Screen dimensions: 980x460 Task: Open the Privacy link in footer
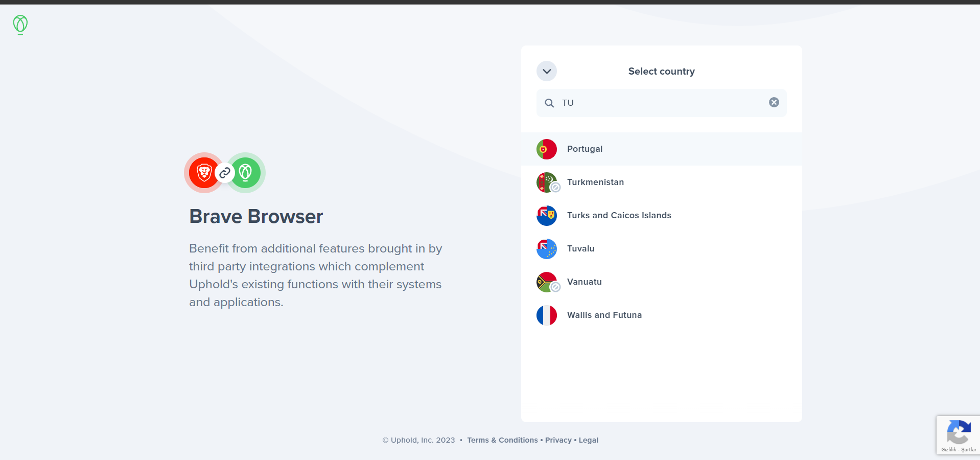[x=558, y=440]
